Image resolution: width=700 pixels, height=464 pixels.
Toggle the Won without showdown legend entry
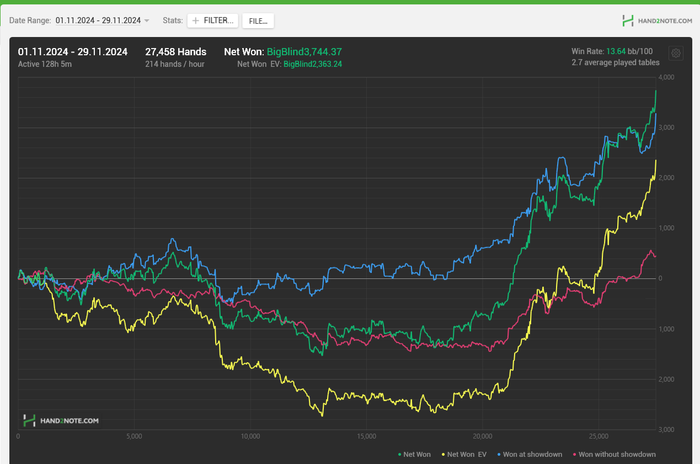click(614, 454)
